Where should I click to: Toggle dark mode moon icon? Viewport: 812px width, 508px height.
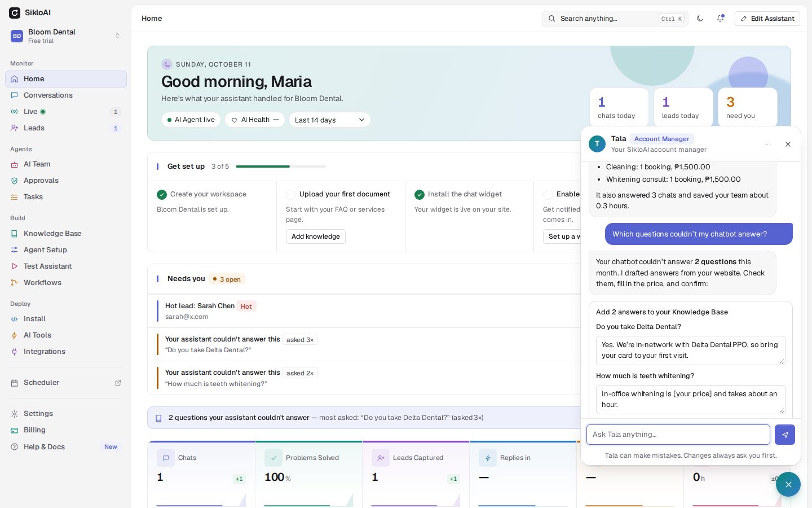click(x=700, y=19)
